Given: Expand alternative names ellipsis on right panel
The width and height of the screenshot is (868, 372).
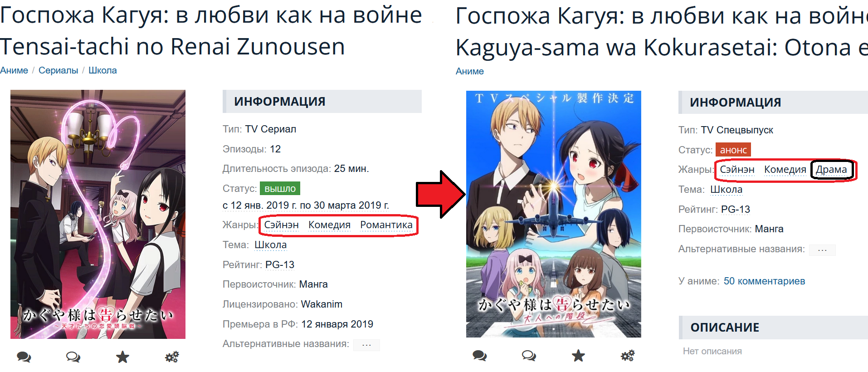Looking at the screenshot, I should tap(822, 250).
